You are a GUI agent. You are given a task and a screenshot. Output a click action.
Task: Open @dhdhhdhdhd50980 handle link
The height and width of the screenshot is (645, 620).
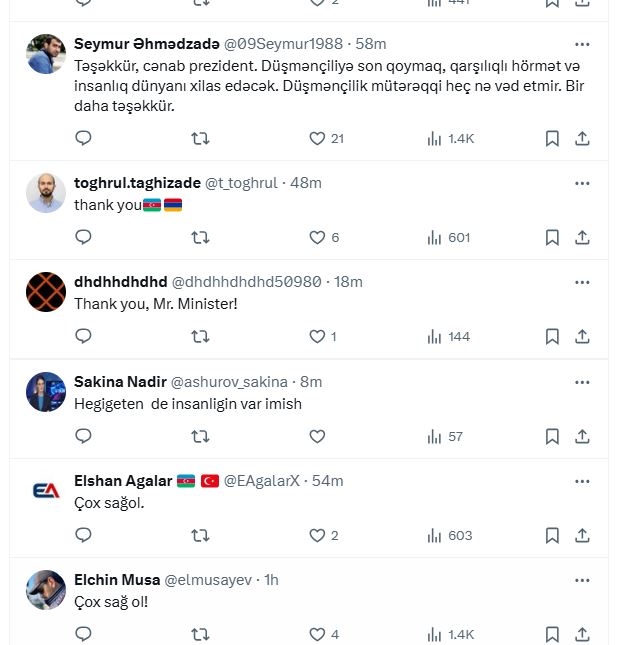coord(247,282)
